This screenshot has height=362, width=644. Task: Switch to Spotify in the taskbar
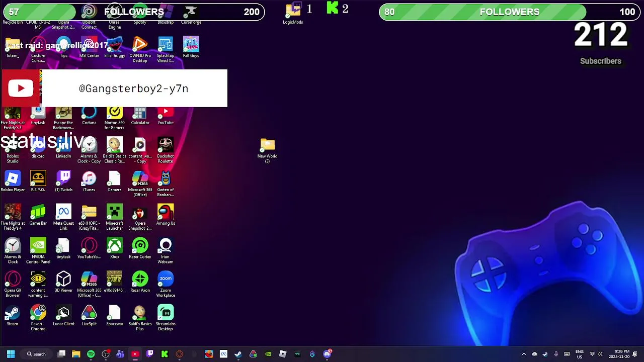coord(91,354)
